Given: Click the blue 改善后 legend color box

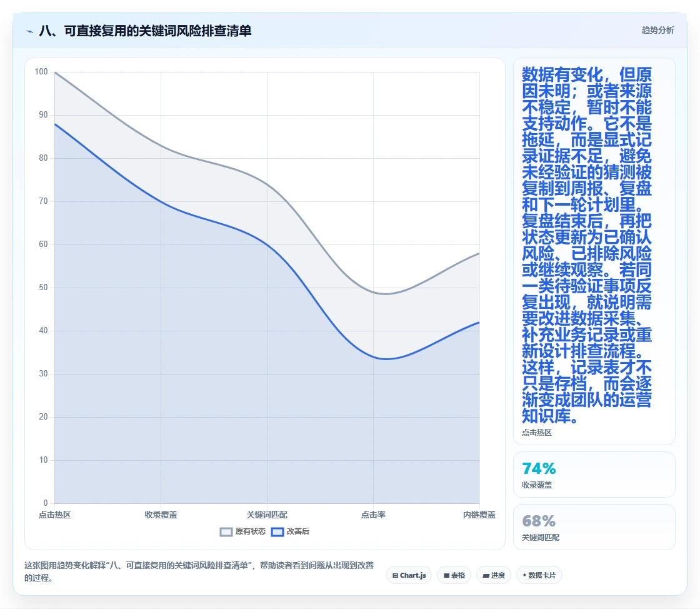Looking at the screenshot, I should pyautogui.click(x=277, y=531).
